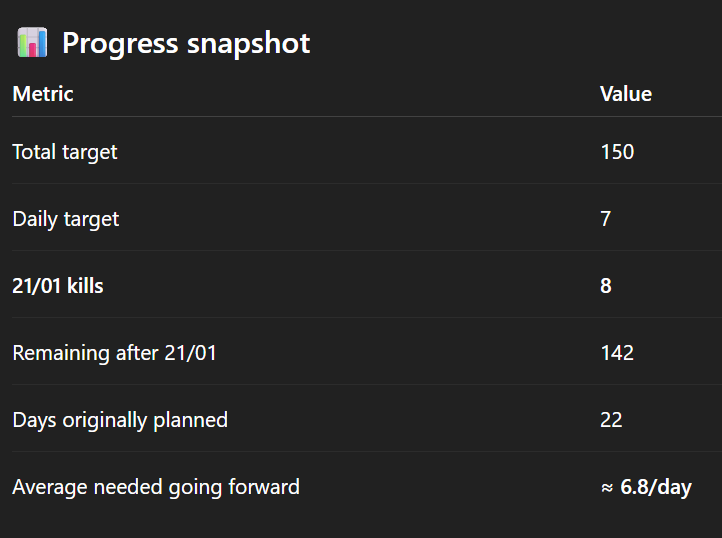Select the Metric column header
This screenshot has height=538, width=722.
tap(43, 94)
